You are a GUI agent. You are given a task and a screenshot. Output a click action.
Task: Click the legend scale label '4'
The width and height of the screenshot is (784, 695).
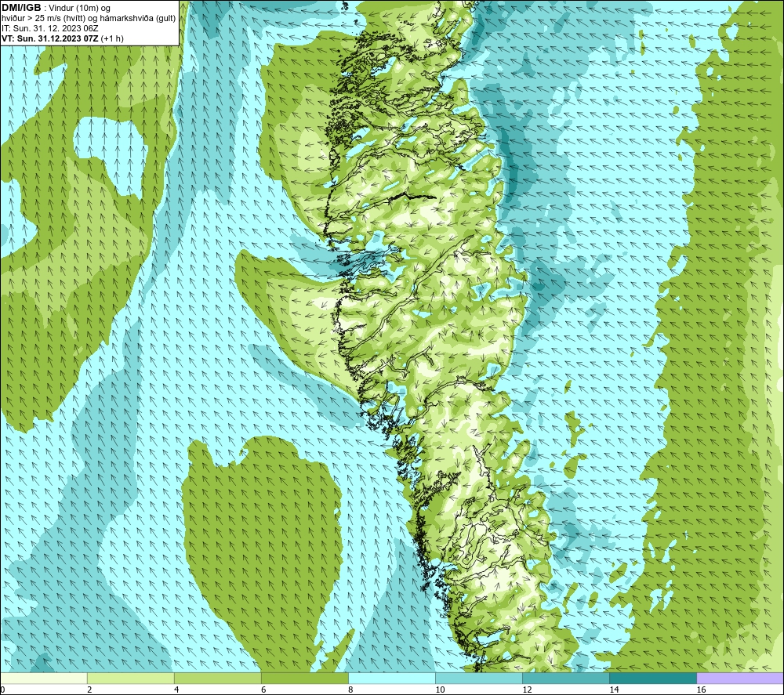pyautogui.click(x=176, y=690)
